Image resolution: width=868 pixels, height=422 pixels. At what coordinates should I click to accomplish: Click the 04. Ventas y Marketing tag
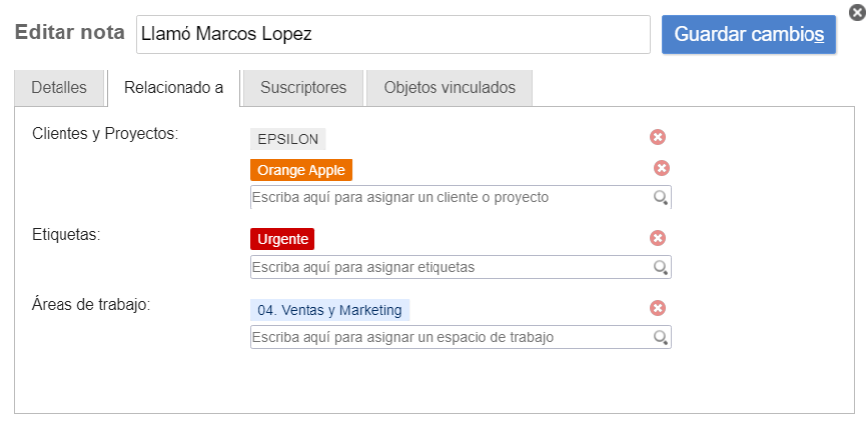pos(329,310)
